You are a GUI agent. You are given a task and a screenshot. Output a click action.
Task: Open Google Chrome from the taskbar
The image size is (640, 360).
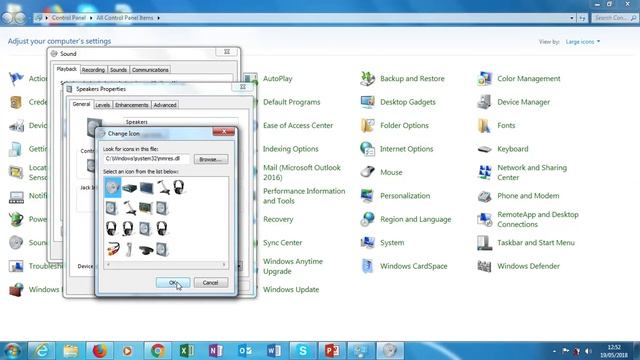pyautogui.click(x=158, y=351)
